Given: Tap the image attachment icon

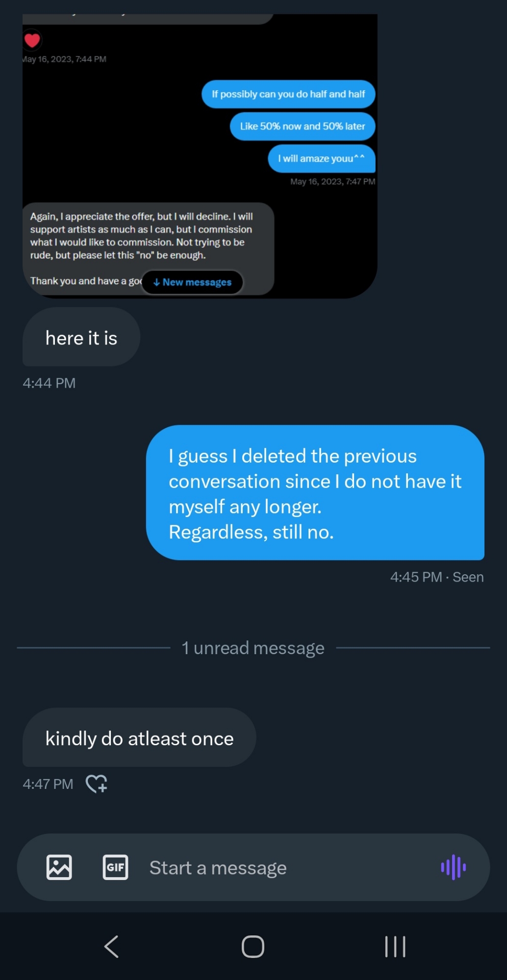Looking at the screenshot, I should click(x=59, y=867).
